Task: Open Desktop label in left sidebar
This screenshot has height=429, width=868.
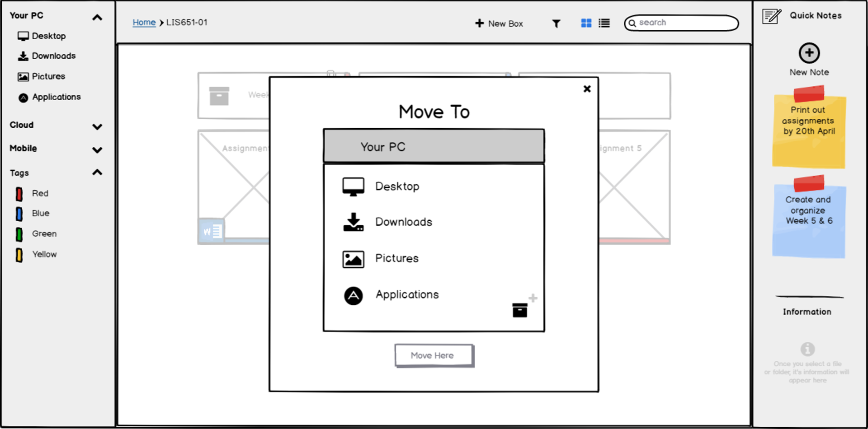Action: click(x=49, y=36)
